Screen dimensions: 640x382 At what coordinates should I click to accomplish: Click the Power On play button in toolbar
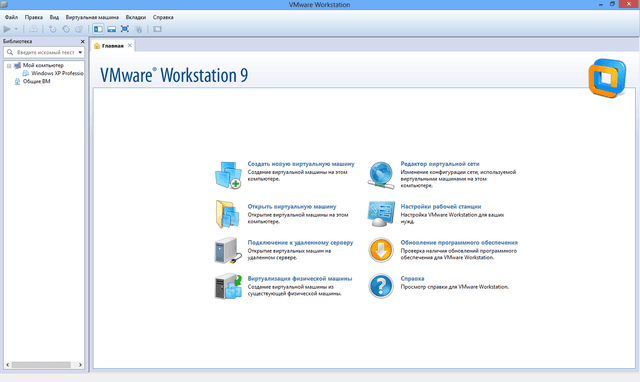[x=7, y=29]
